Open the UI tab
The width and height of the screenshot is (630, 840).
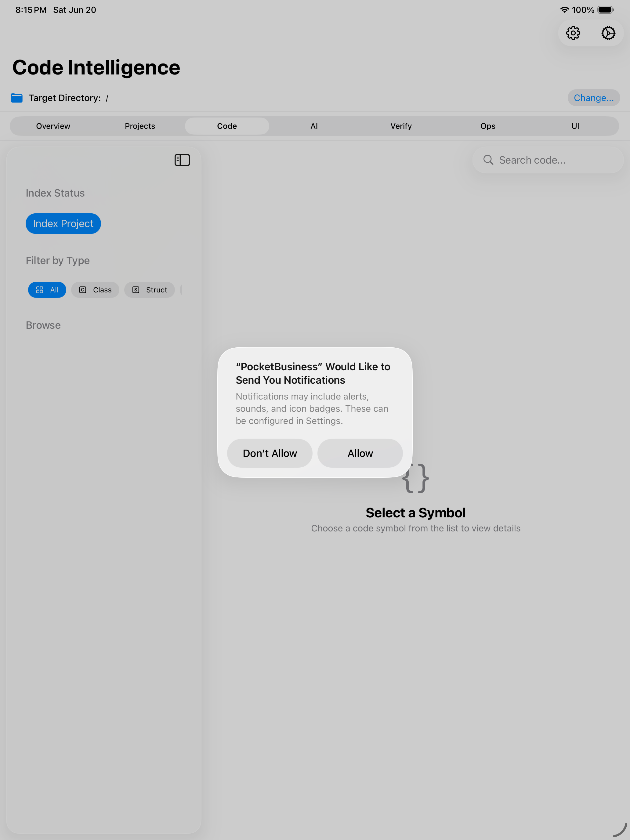[x=575, y=126]
